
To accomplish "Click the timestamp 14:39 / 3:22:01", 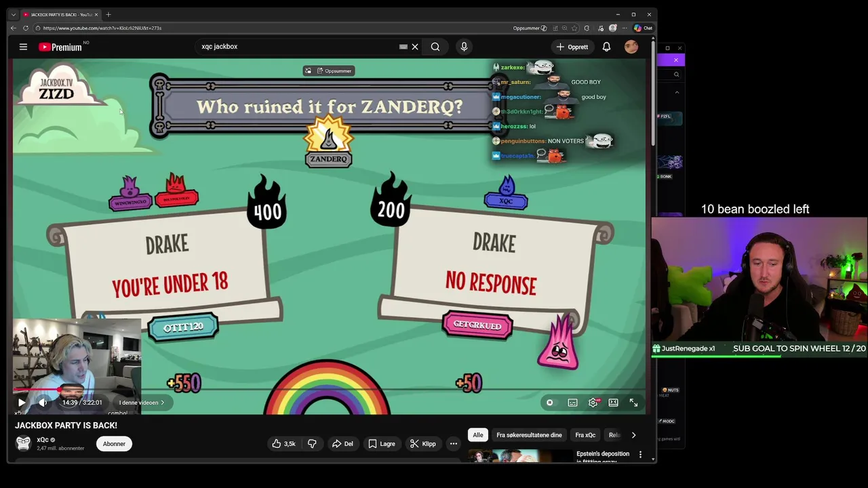I will (82, 403).
